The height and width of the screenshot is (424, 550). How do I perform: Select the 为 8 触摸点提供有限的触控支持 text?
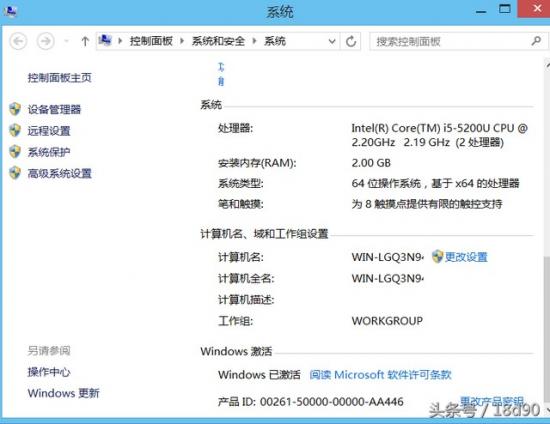coord(427,204)
